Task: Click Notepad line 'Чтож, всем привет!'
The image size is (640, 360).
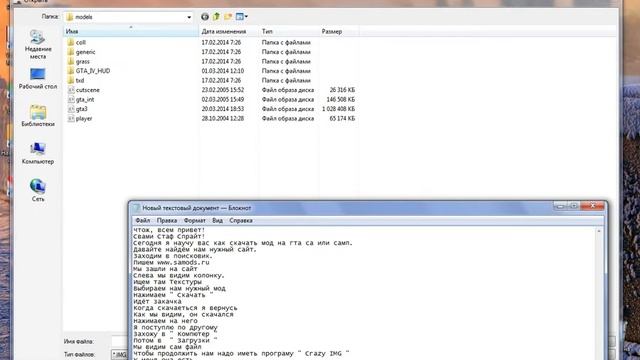Action: pyautogui.click(x=169, y=230)
